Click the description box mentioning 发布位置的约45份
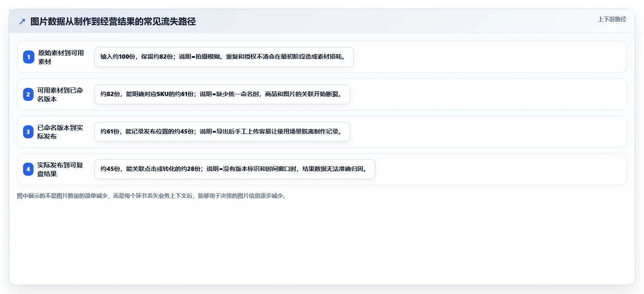The height and width of the screenshot is (294, 644). click(222, 132)
